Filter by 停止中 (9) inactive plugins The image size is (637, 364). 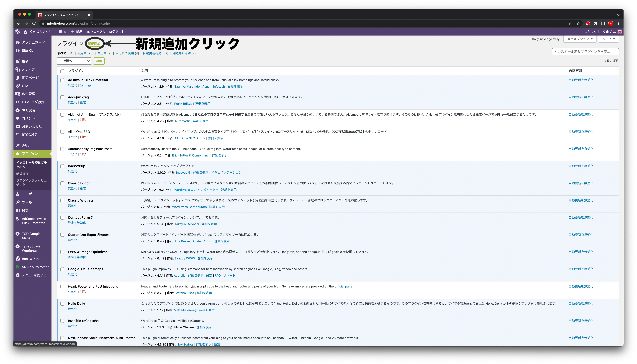[104, 53]
